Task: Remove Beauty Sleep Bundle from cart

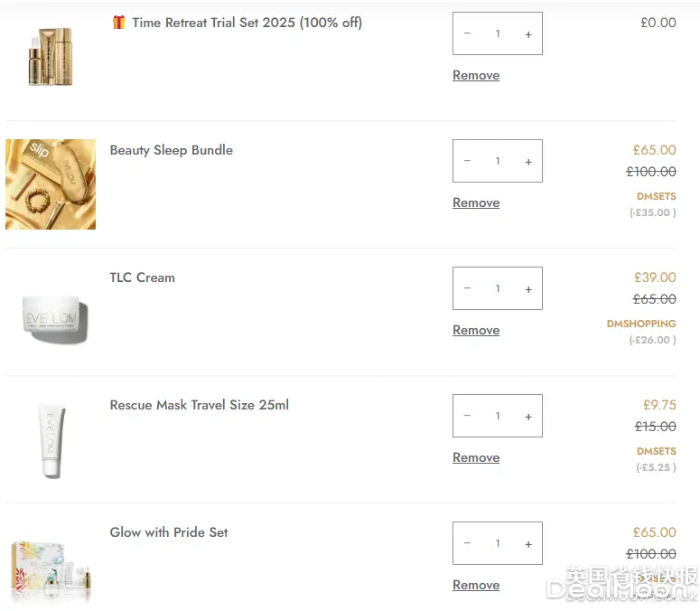Action: 476,203
